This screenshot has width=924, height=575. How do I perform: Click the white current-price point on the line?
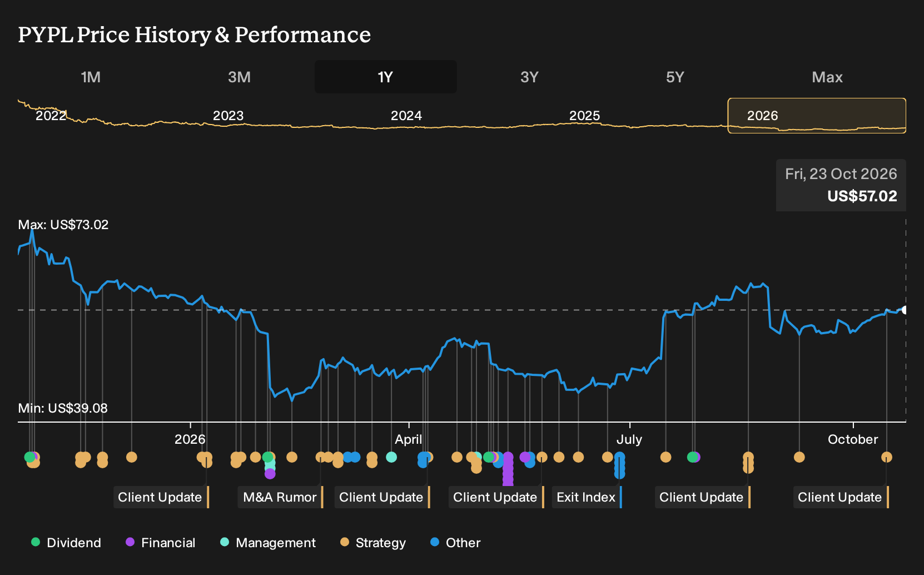tap(905, 310)
